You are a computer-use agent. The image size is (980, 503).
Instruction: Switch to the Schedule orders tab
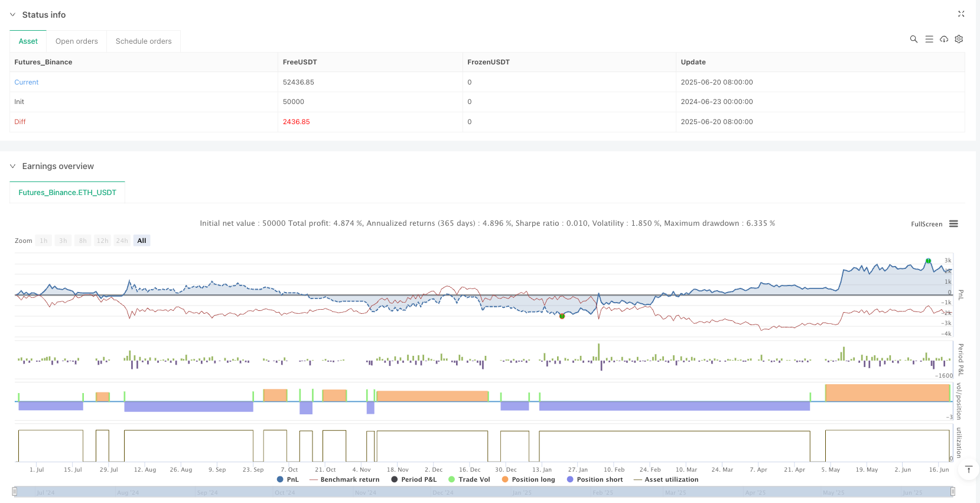click(144, 41)
